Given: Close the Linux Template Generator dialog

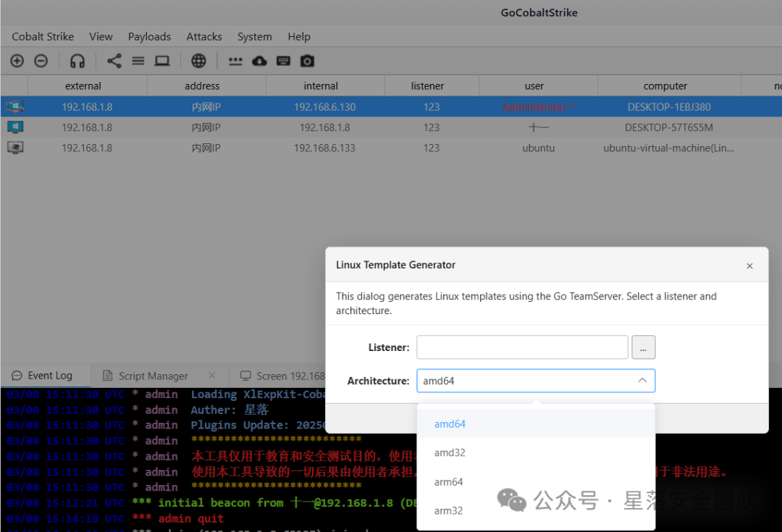Looking at the screenshot, I should [749, 266].
